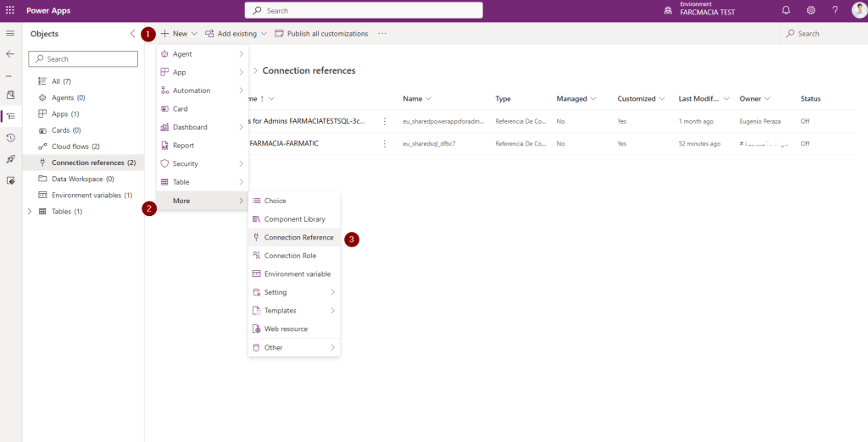Expand the Tables tree node
The height and width of the screenshot is (442, 868).
(x=30, y=211)
